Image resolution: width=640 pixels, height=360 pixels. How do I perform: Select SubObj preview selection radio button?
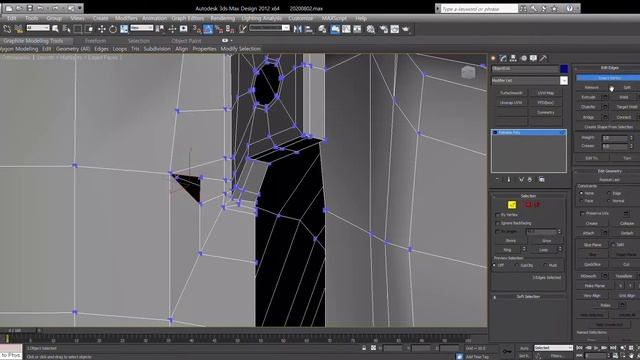click(x=517, y=265)
